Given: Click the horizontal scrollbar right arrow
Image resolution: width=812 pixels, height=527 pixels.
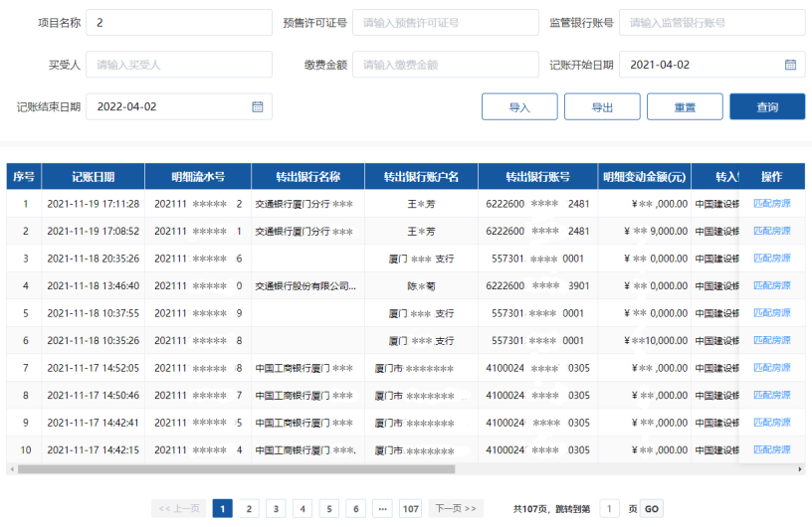Looking at the screenshot, I should point(802,469).
